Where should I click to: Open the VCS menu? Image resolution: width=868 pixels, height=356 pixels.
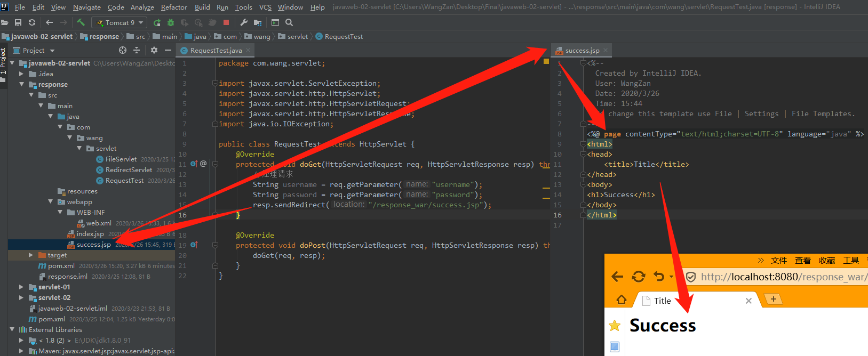tap(265, 7)
